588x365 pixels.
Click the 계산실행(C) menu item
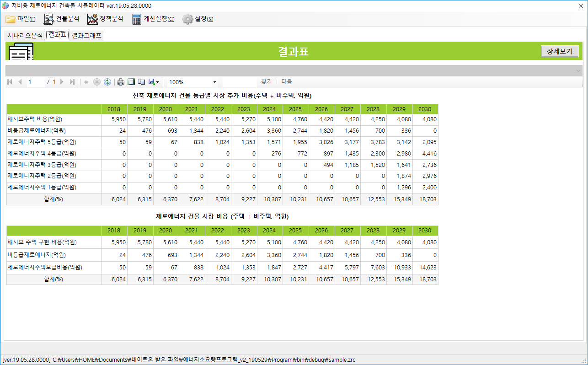[x=153, y=19]
